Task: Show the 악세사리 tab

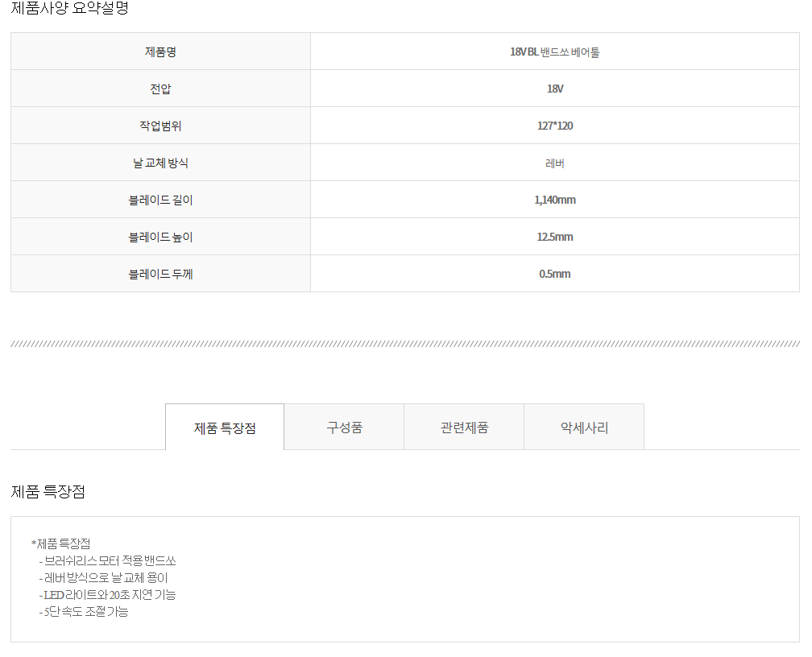Action: coord(584,428)
